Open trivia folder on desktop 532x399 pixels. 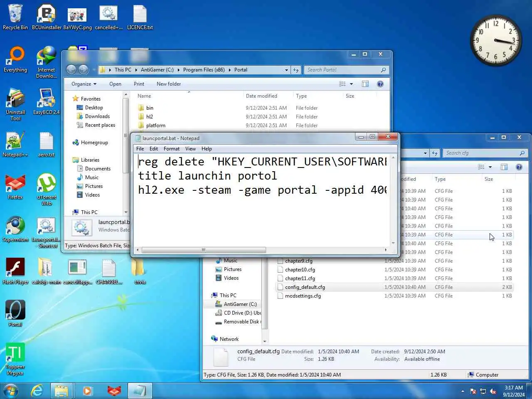[140, 271]
